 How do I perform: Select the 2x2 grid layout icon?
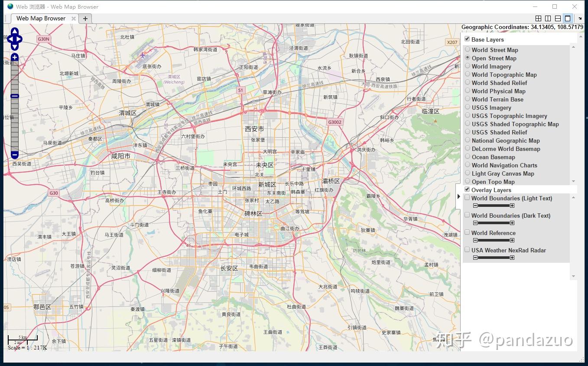[538, 18]
